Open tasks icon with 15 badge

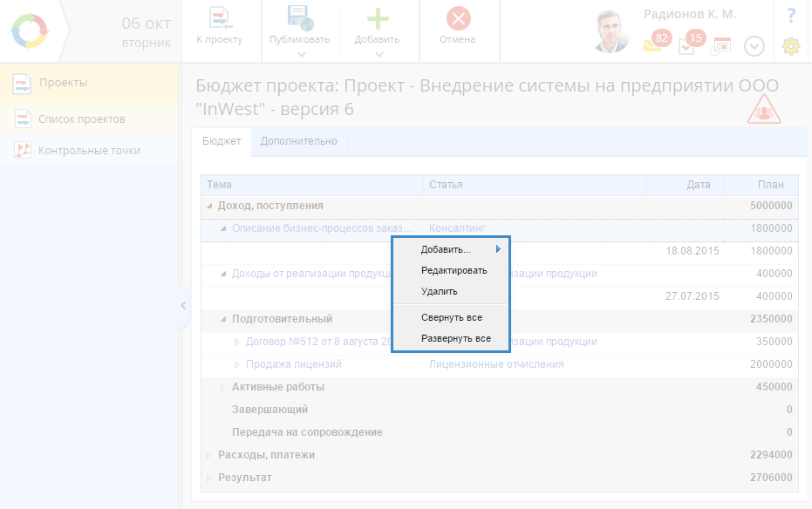coord(686,46)
